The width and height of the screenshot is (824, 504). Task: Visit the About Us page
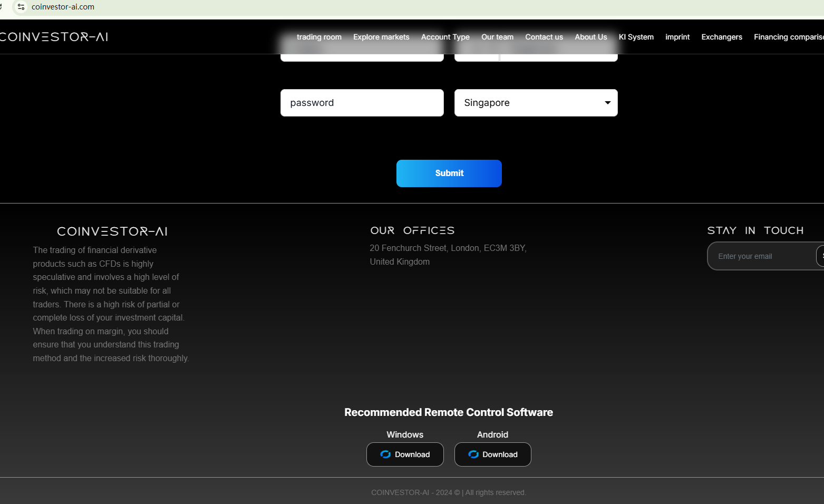590,37
